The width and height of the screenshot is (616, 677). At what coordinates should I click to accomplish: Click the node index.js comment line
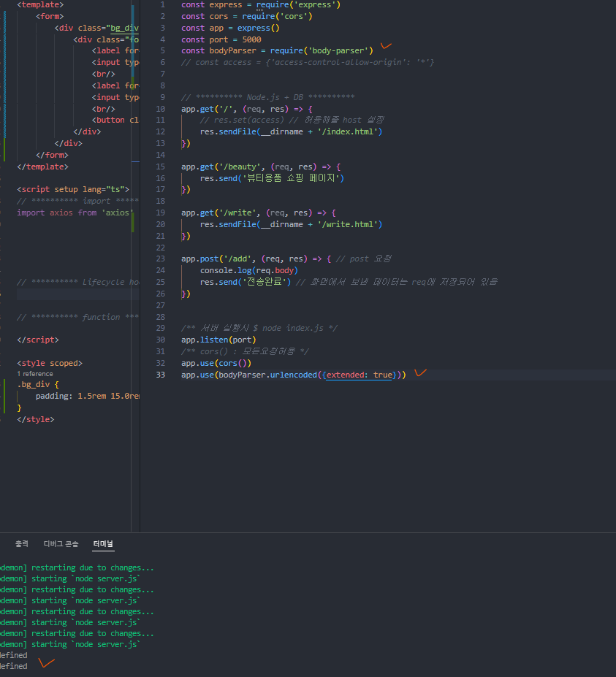[259, 329]
